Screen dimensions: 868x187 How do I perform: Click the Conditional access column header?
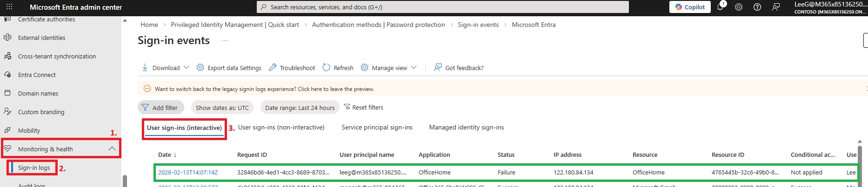[813, 155]
